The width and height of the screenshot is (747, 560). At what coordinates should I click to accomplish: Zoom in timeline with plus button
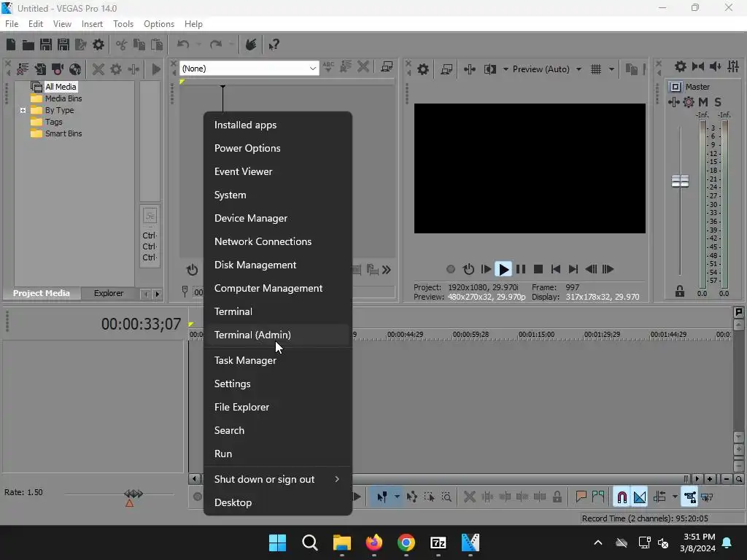(x=710, y=479)
